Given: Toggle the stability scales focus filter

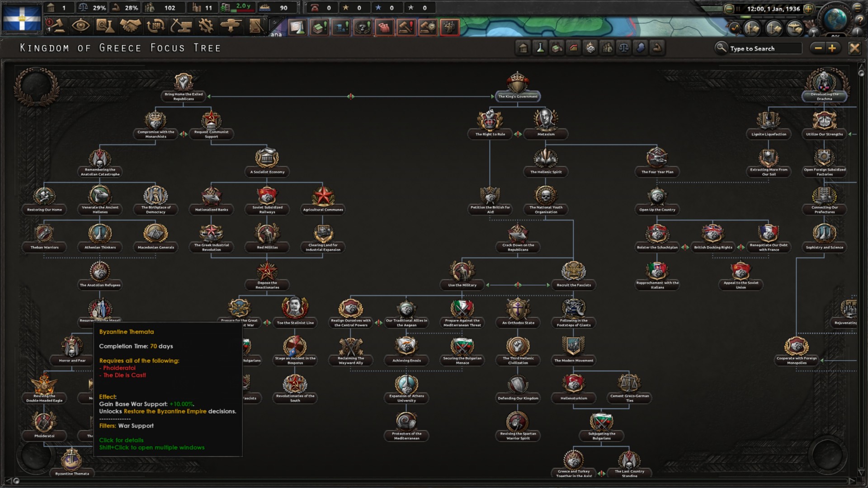Looking at the screenshot, I should (624, 48).
